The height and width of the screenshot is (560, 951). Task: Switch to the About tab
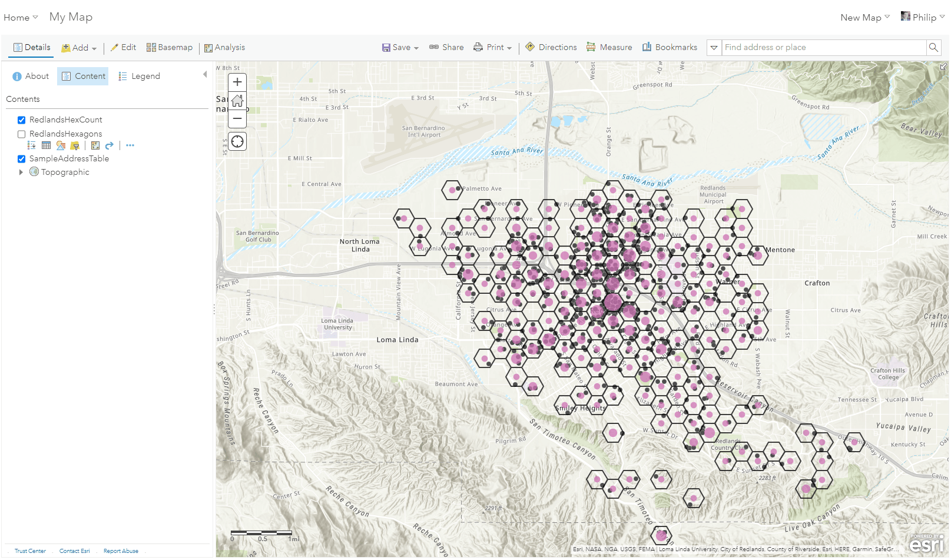click(x=31, y=76)
